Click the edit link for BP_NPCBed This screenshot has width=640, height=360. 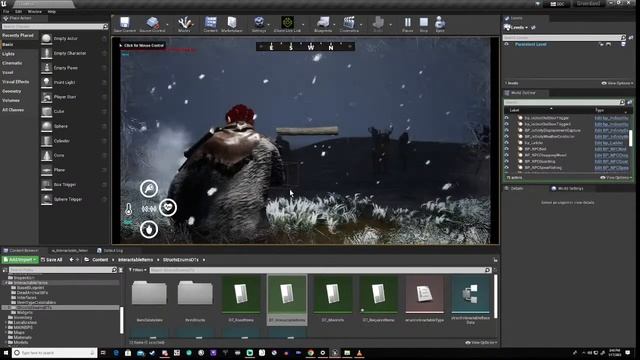click(610, 149)
